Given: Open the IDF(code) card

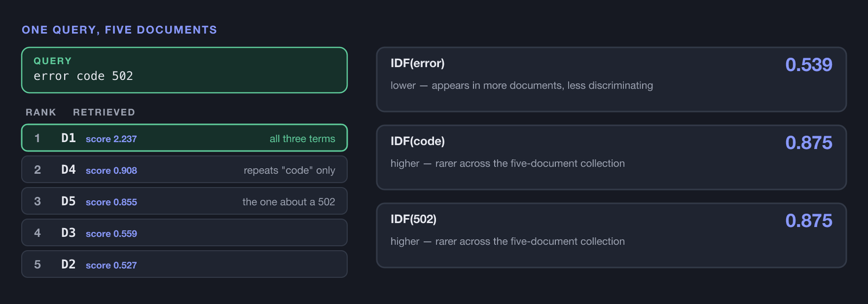Looking at the screenshot, I should click(x=611, y=157).
